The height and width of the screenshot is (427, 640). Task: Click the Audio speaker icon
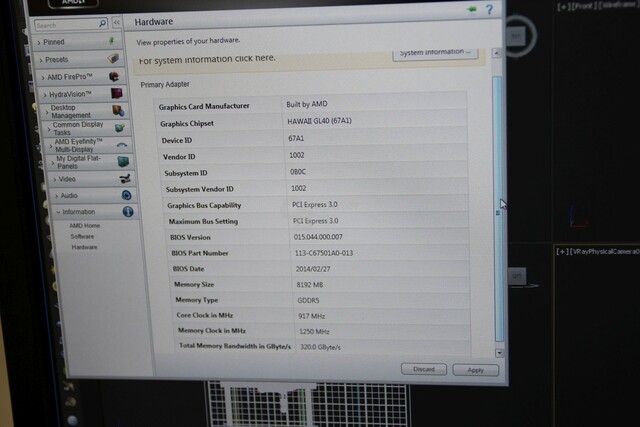(127, 195)
